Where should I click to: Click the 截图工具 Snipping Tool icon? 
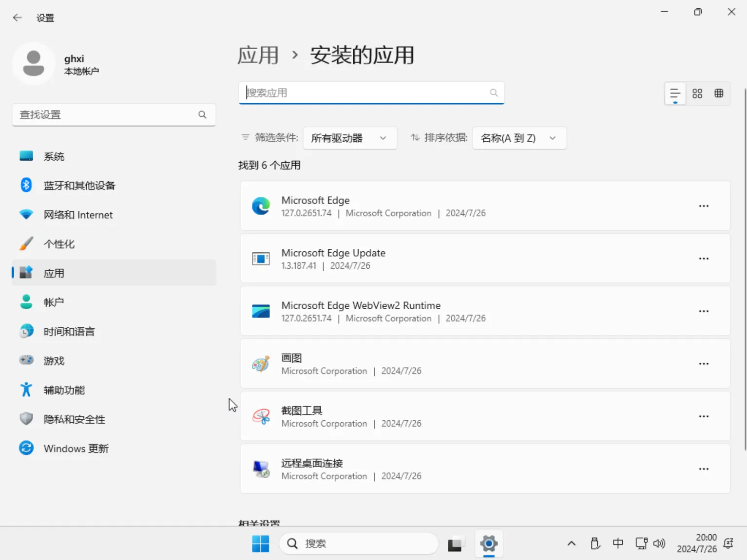click(261, 416)
